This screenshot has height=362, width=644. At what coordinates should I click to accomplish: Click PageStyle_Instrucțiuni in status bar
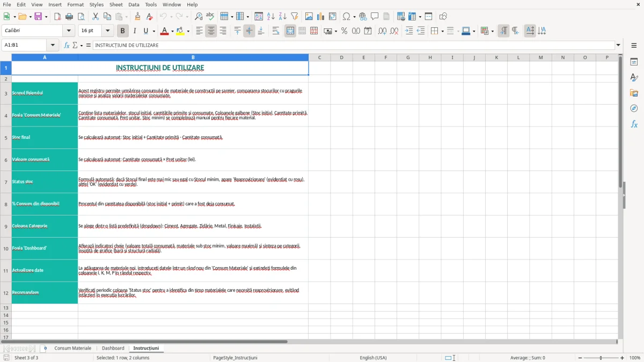[x=235, y=358]
